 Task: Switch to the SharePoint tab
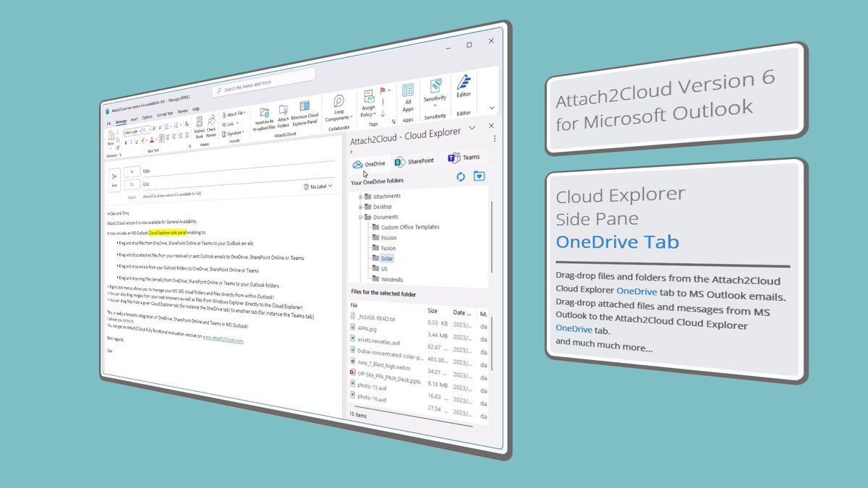tap(414, 160)
